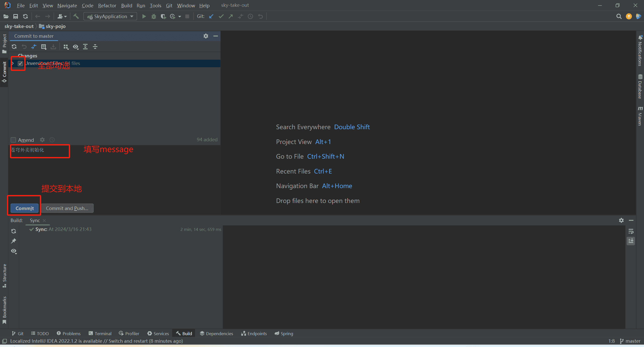Open Commit panel gear options
This screenshot has width=644, height=347.
point(206,36)
